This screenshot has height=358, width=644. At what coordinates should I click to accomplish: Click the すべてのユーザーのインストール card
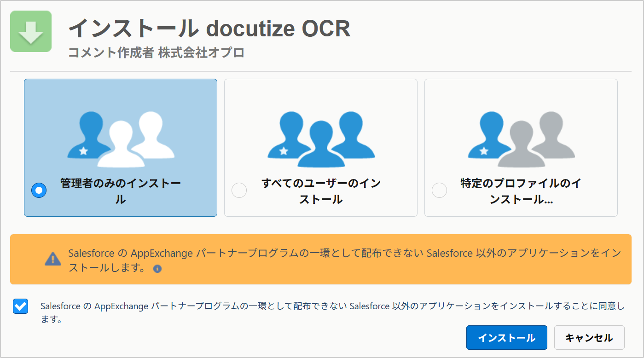tap(320, 147)
